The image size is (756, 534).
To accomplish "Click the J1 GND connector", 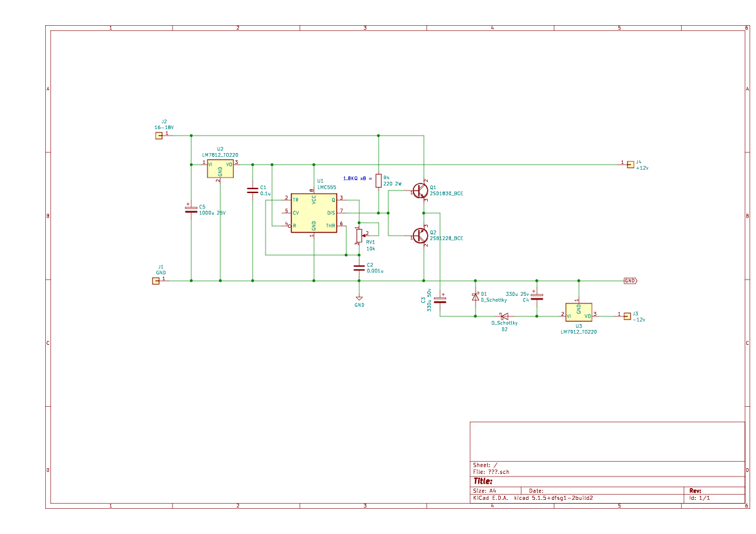I will coord(155,281).
